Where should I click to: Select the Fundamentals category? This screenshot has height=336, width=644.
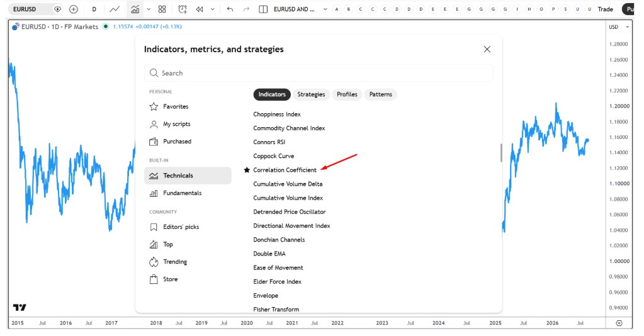[188, 193]
